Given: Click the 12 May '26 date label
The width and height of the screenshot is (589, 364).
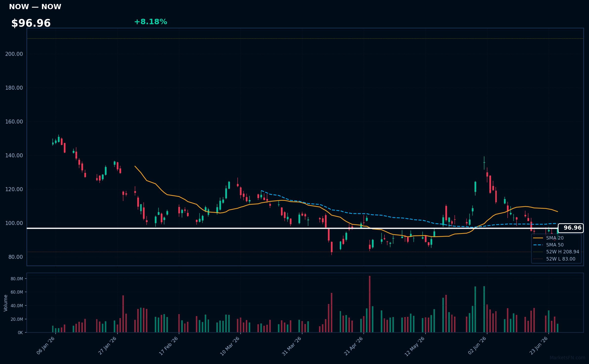Looking at the screenshot, I should 415,346.
